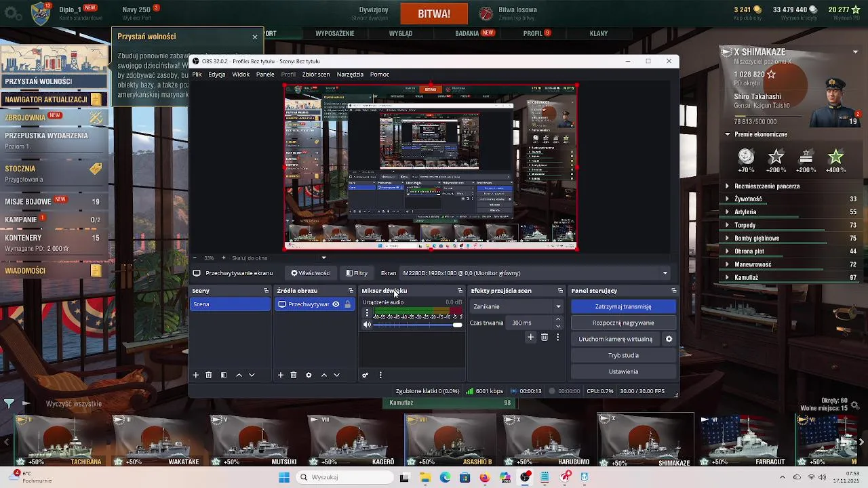The image size is (868, 488).
Task: Toggle the +70% economic bonus
Action: (x=746, y=160)
